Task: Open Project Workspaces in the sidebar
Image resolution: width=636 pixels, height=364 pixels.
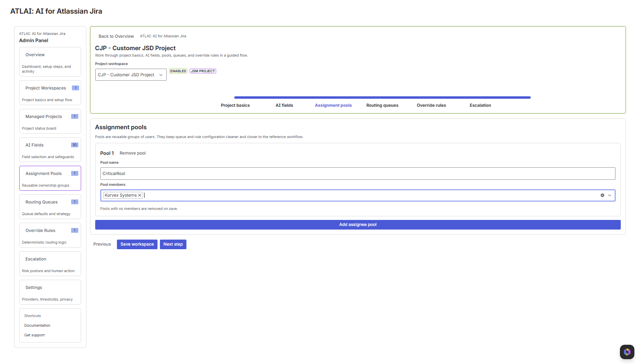Action: click(50, 93)
